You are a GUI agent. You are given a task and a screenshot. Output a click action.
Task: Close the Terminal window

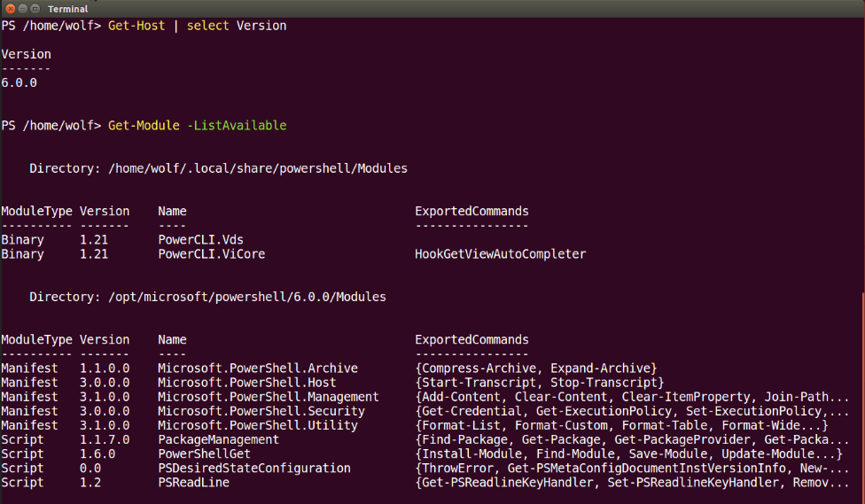coord(10,8)
